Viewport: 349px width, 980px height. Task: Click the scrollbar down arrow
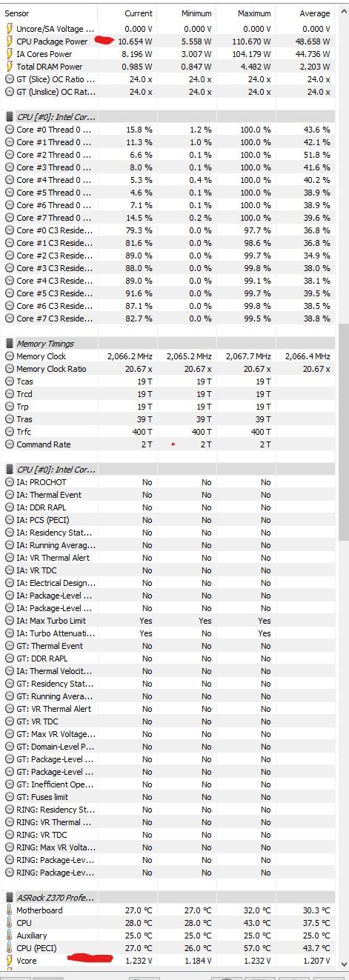[x=343, y=962]
